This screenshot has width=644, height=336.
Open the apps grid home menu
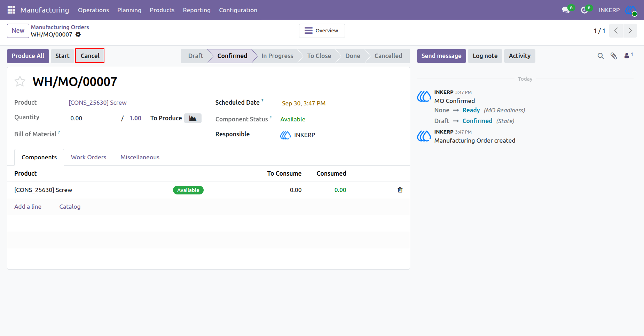[11, 10]
